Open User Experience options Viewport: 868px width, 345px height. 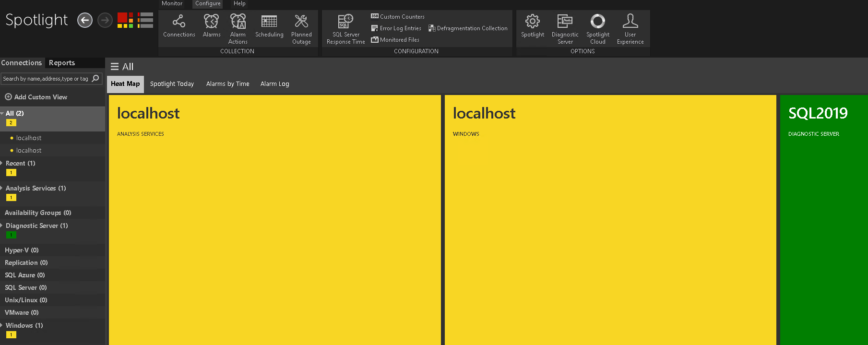pyautogui.click(x=630, y=29)
